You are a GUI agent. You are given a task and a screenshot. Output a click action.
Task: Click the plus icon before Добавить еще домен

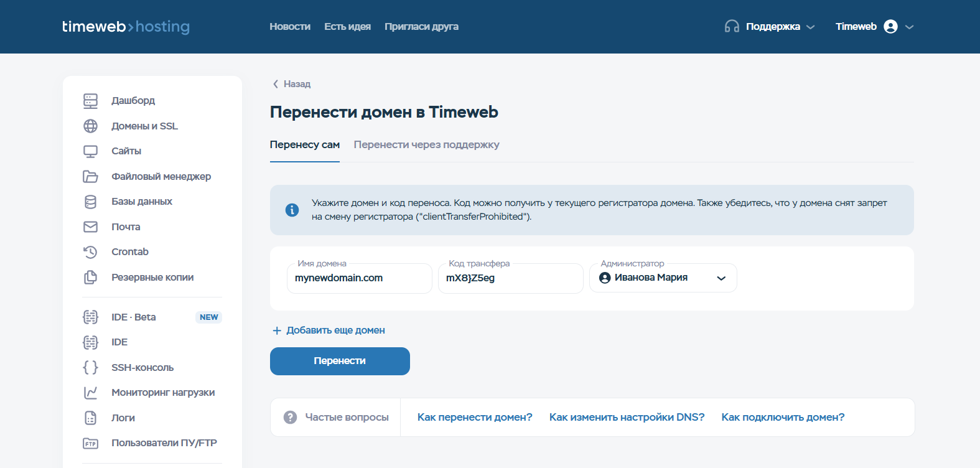click(277, 330)
